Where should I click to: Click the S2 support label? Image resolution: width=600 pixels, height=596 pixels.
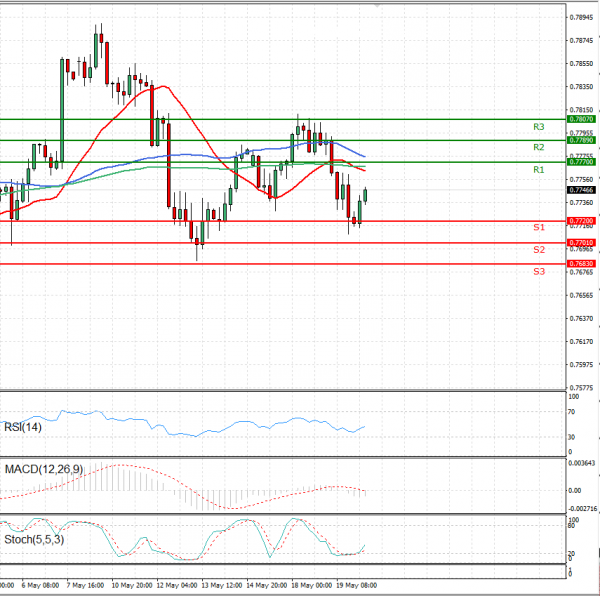coord(539,250)
